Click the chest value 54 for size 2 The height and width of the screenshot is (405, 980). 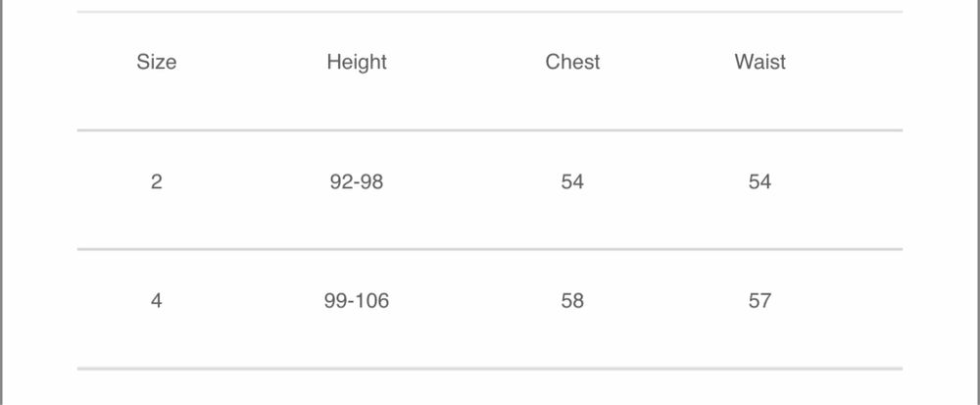pyautogui.click(x=572, y=181)
